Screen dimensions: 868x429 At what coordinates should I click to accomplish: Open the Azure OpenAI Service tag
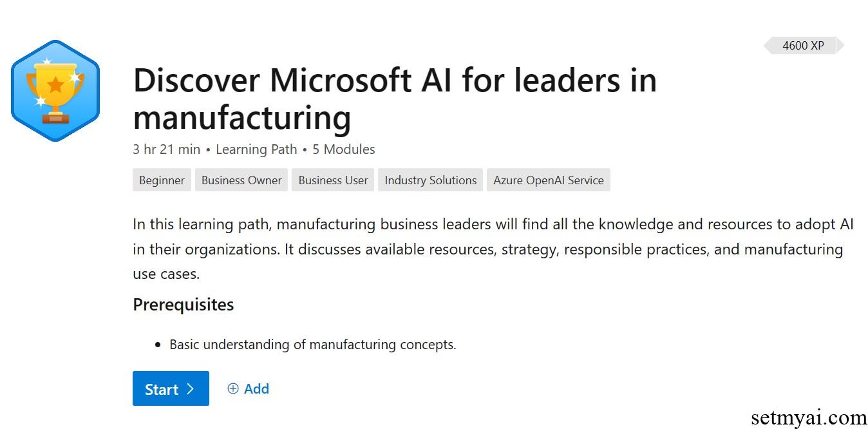coord(549,180)
